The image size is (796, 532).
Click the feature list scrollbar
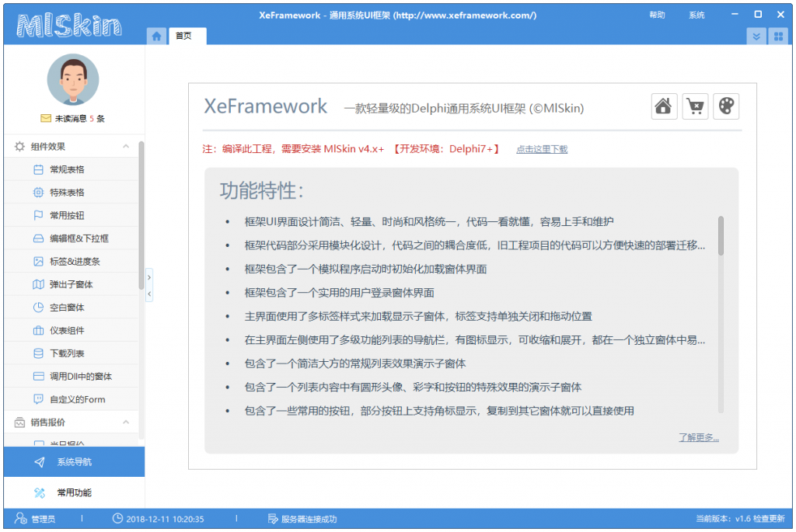coord(721,236)
